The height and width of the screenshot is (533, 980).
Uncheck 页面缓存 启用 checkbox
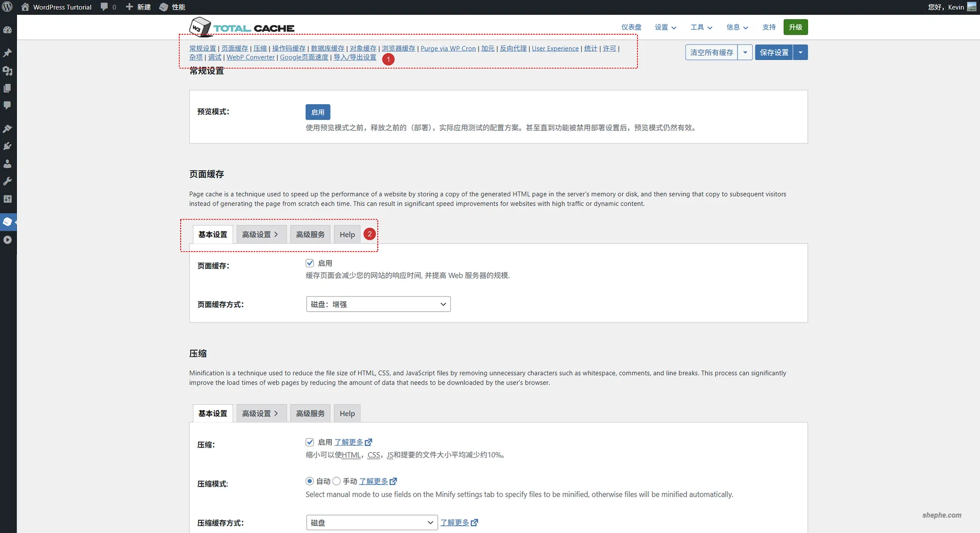point(310,263)
